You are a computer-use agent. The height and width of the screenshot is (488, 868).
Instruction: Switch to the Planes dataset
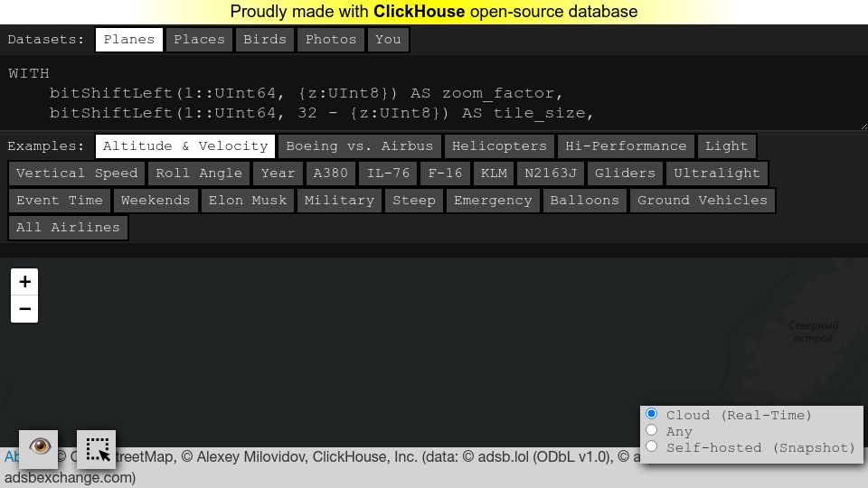coord(129,40)
